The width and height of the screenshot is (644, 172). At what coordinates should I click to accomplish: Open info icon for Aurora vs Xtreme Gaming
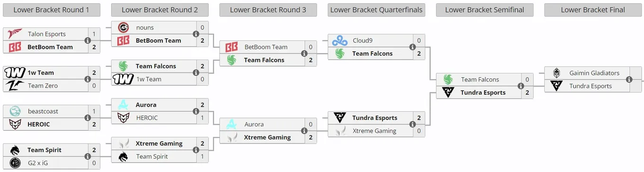pyautogui.click(x=304, y=131)
